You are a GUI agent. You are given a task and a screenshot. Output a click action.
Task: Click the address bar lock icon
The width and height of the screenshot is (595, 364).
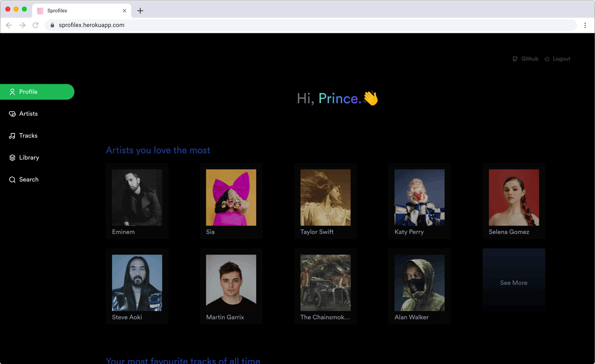[52, 25]
